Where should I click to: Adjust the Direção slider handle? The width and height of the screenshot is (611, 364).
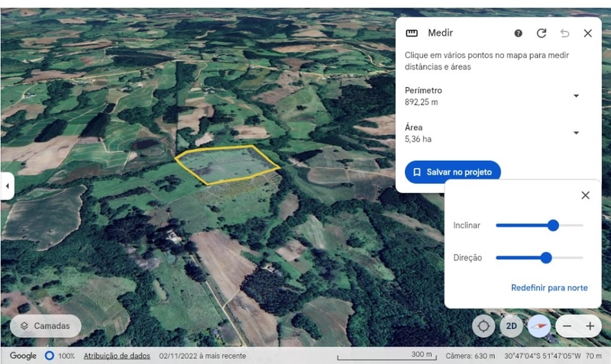click(546, 257)
